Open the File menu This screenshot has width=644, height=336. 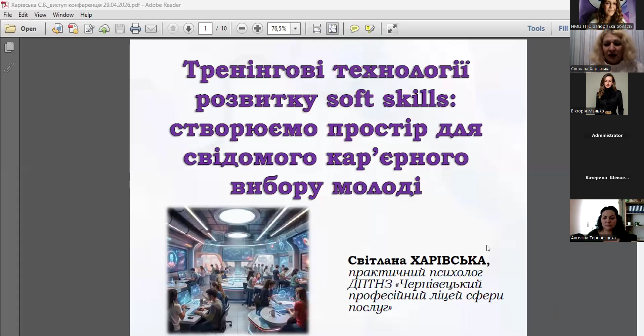pos(7,15)
